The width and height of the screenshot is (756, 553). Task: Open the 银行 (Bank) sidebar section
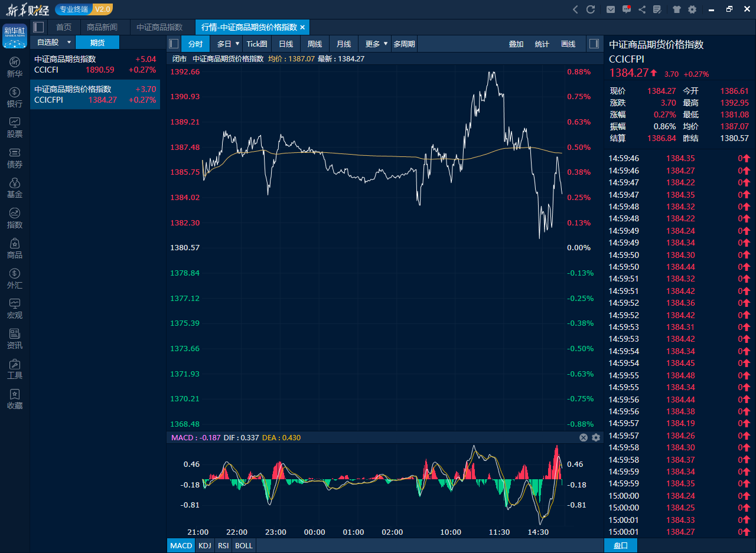coord(15,97)
